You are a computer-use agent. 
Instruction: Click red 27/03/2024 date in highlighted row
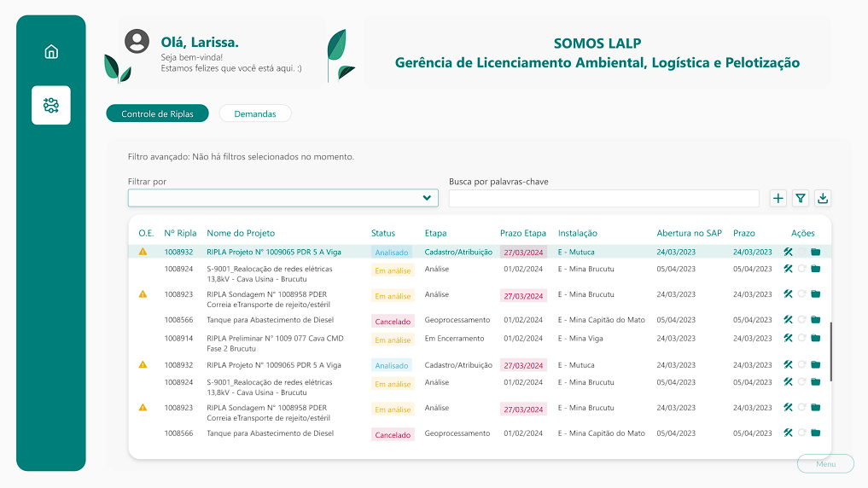point(523,253)
